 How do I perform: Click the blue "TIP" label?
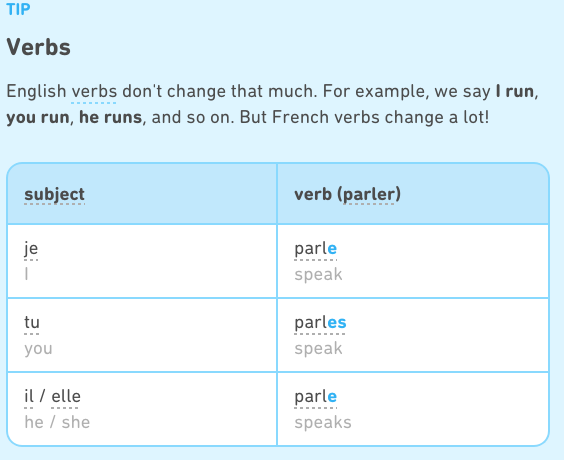[x=18, y=9]
